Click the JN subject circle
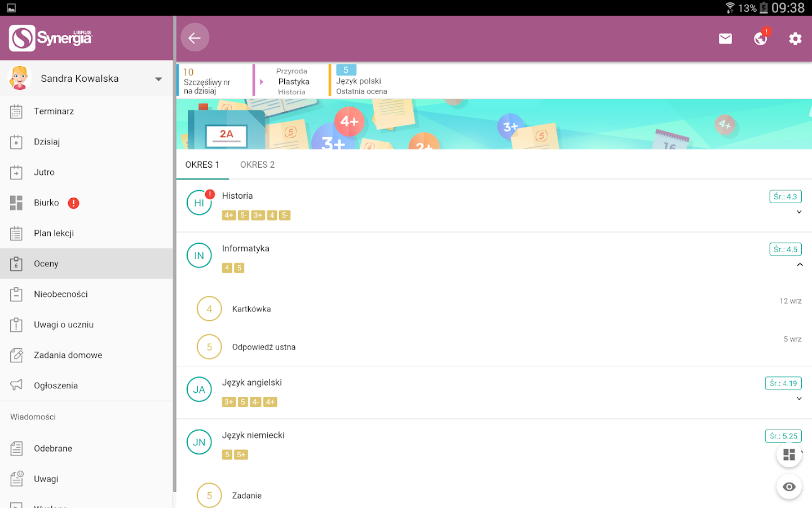 click(199, 443)
